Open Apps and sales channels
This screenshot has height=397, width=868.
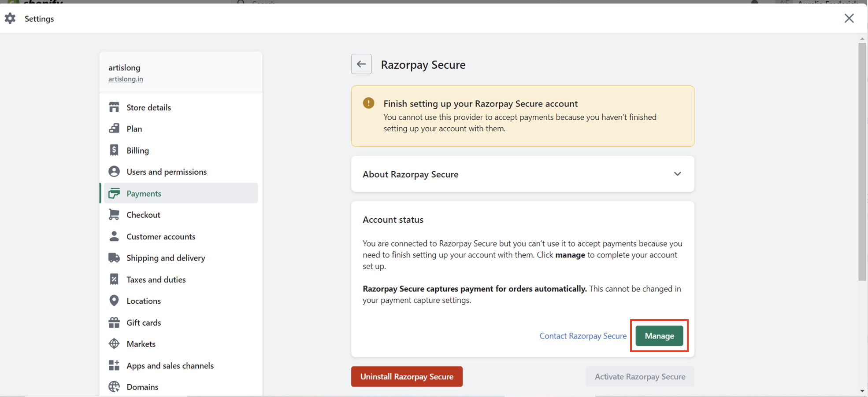(x=180, y=365)
